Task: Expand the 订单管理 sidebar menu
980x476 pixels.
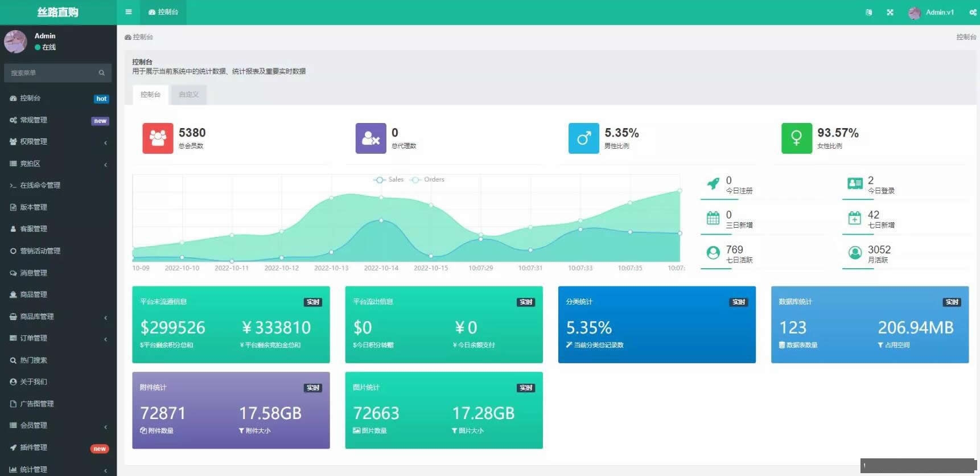Action: click(x=57, y=338)
